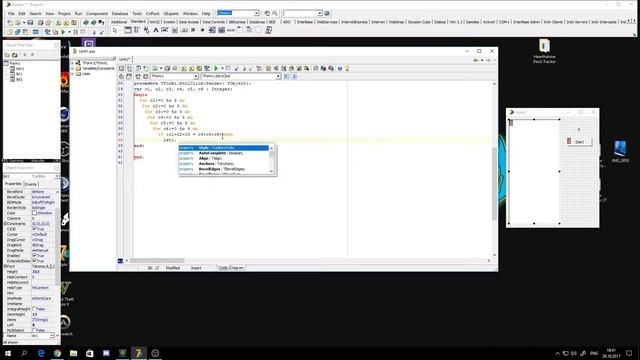The image size is (640, 360).
Task: Click the yellow help bulb icon in editor toolbar
Action: (x=347, y=69)
